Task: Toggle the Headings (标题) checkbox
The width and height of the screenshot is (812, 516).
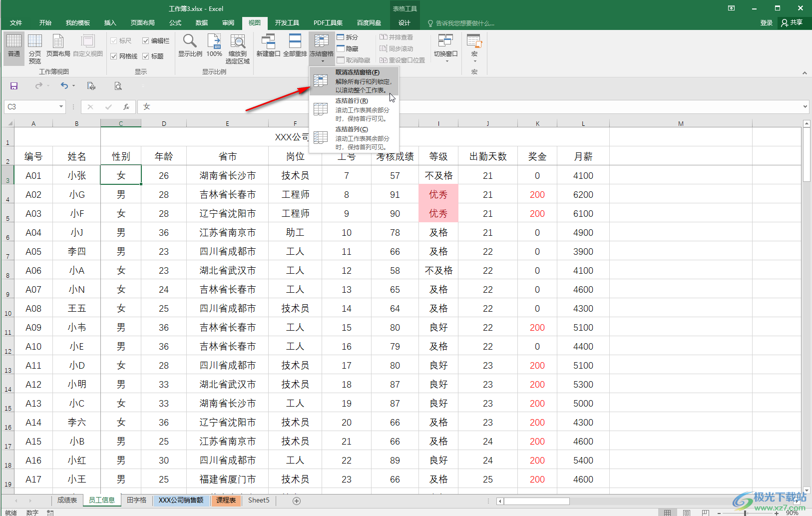Action: (x=146, y=56)
